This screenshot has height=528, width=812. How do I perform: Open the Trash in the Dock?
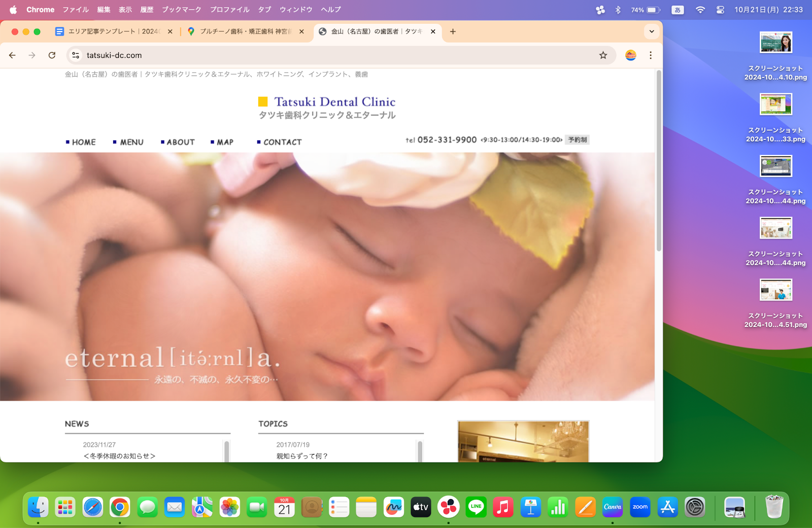pyautogui.click(x=774, y=507)
